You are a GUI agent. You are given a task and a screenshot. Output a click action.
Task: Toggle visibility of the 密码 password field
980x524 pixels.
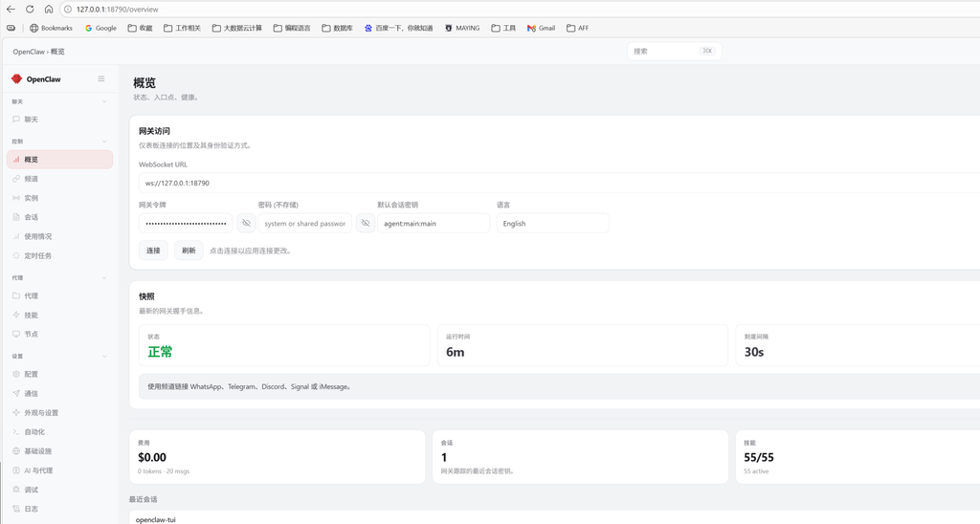point(366,223)
